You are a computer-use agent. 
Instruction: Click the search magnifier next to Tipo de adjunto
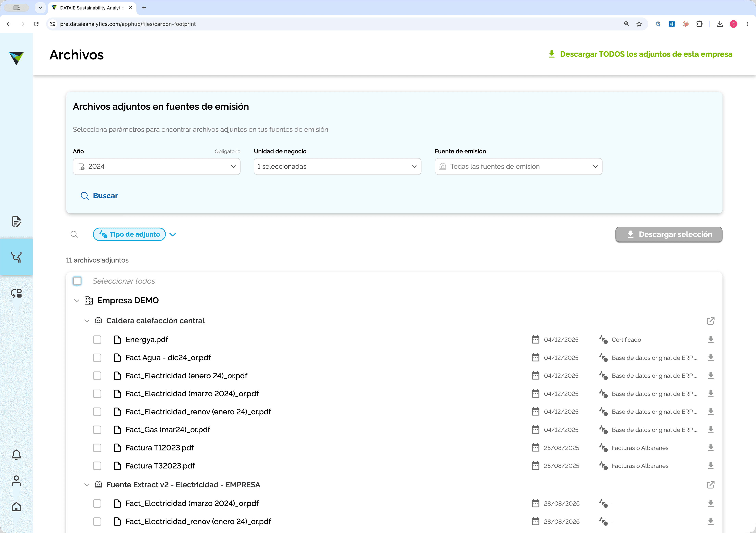74,234
